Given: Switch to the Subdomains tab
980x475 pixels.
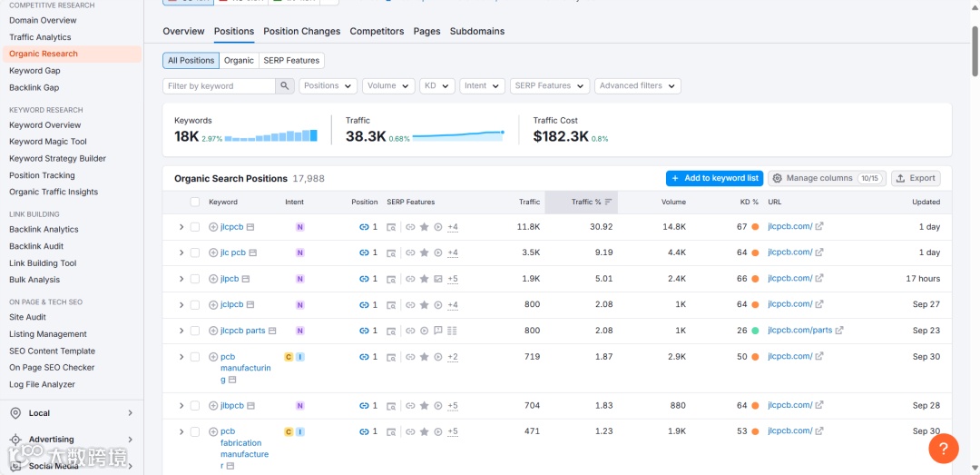Looking at the screenshot, I should [x=477, y=31].
